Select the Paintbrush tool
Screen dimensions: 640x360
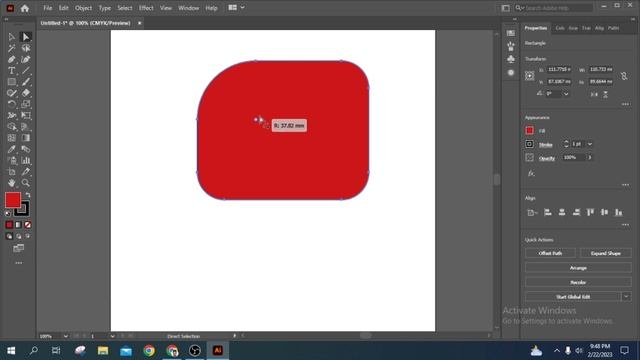pyautogui.click(x=26, y=82)
